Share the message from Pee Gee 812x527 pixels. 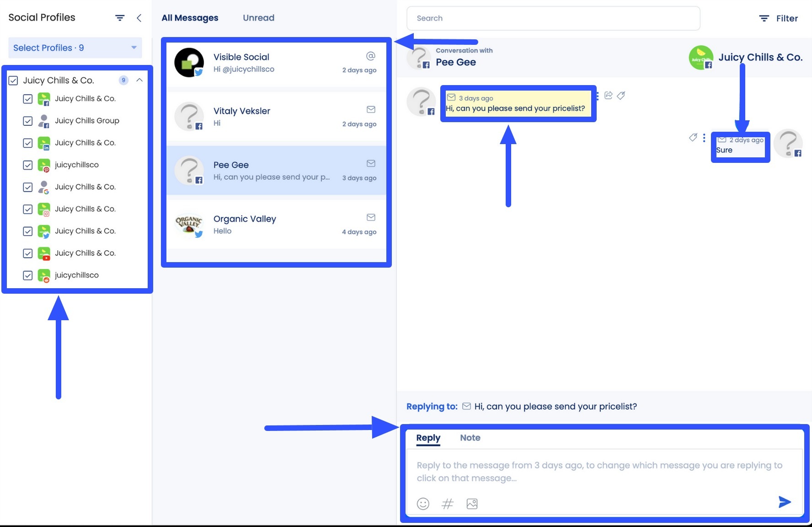click(608, 95)
